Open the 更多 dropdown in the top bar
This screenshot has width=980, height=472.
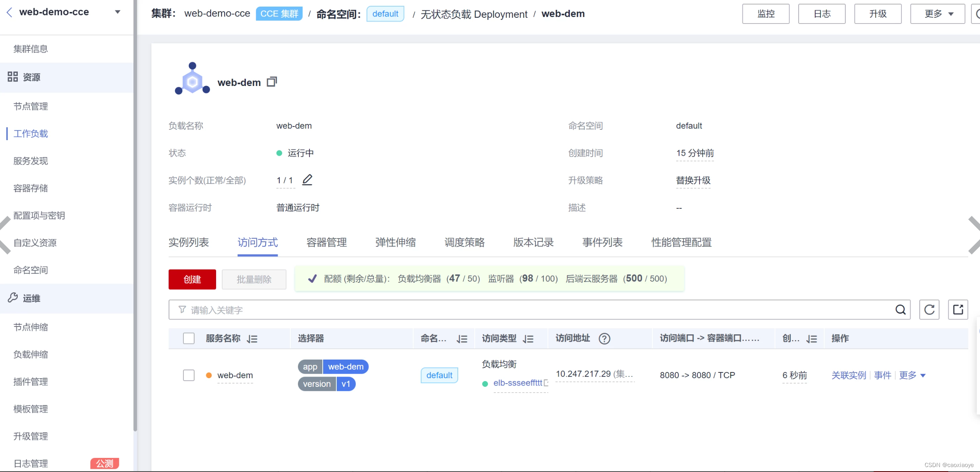click(x=937, y=14)
